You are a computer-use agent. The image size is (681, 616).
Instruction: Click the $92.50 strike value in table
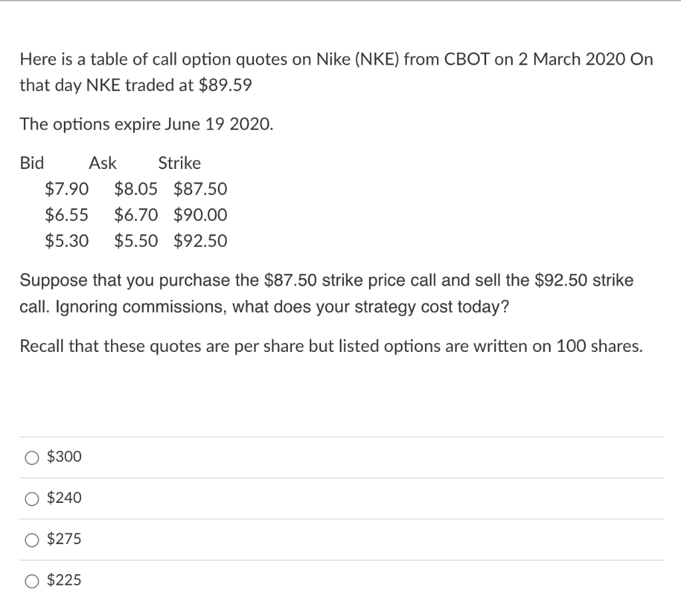tap(200, 241)
